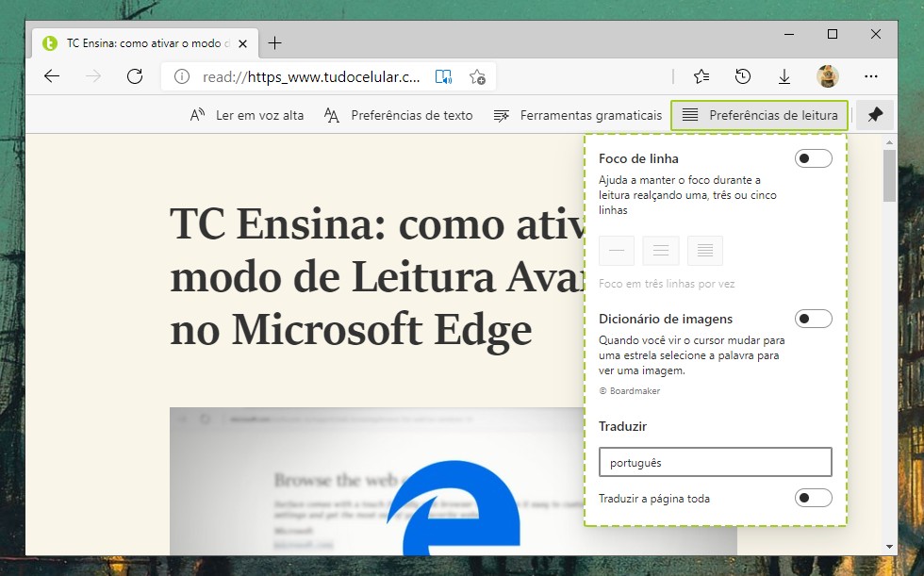Image resolution: width=924 pixels, height=576 pixels.
Task: Open the user profile avatar
Action: coord(828,76)
